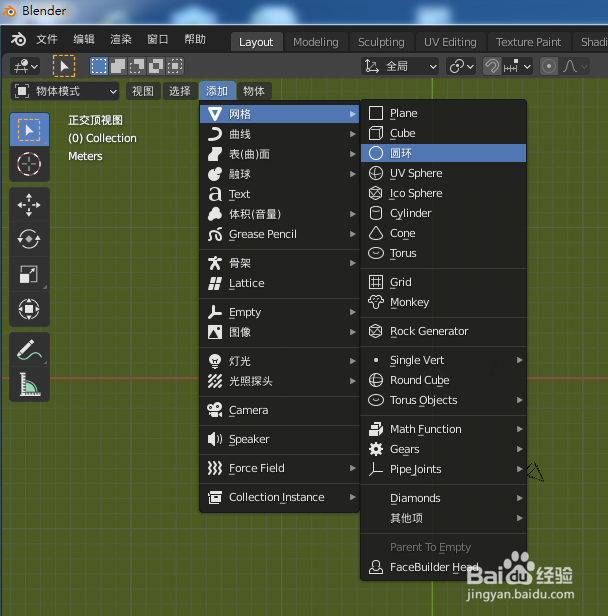Add a Cone mesh

coord(443,233)
